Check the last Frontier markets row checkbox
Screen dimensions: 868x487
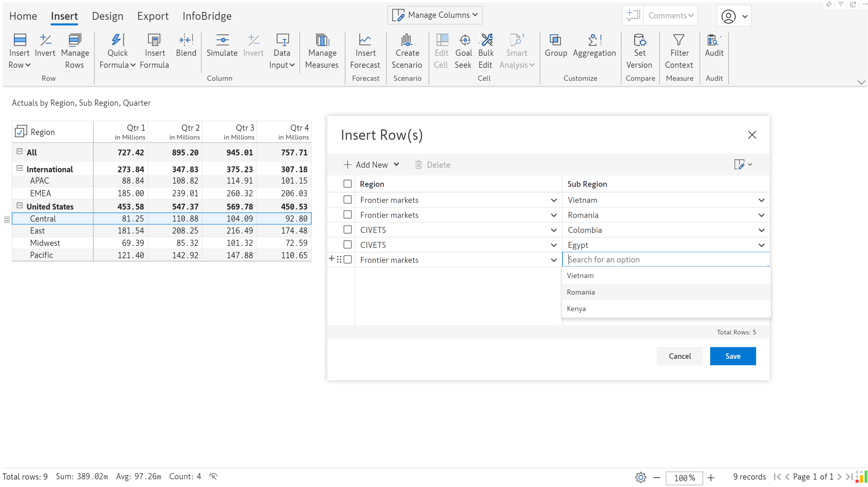tap(347, 260)
